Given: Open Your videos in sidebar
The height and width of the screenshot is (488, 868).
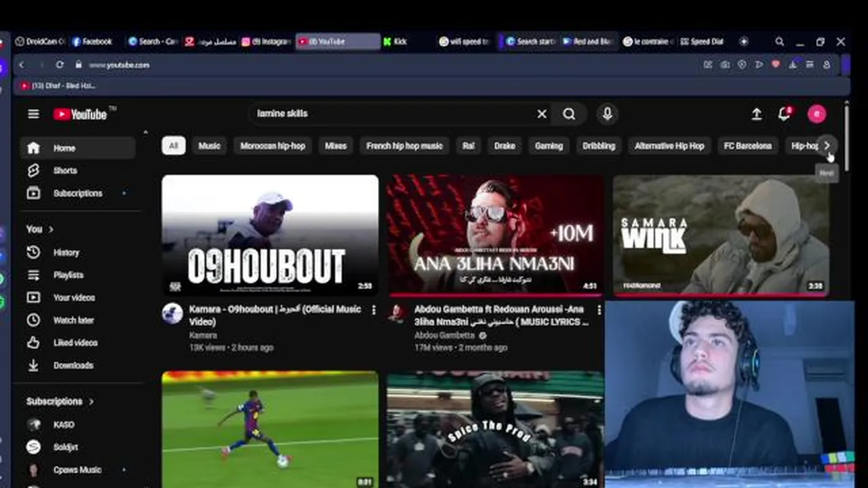Looking at the screenshot, I should pos(77,298).
